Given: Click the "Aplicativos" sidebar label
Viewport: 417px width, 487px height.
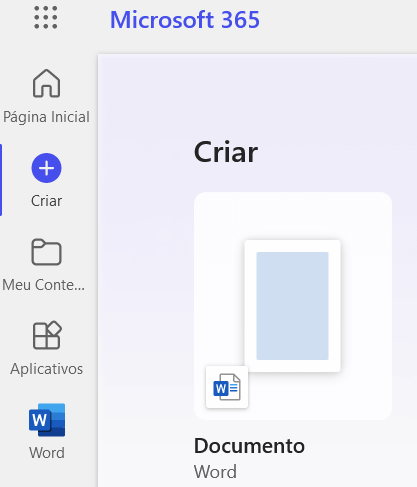Looking at the screenshot, I should click(x=47, y=369).
